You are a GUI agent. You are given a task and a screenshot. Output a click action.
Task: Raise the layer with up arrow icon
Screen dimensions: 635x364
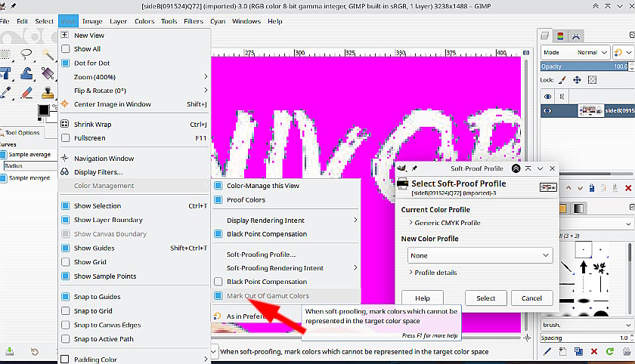click(x=568, y=188)
